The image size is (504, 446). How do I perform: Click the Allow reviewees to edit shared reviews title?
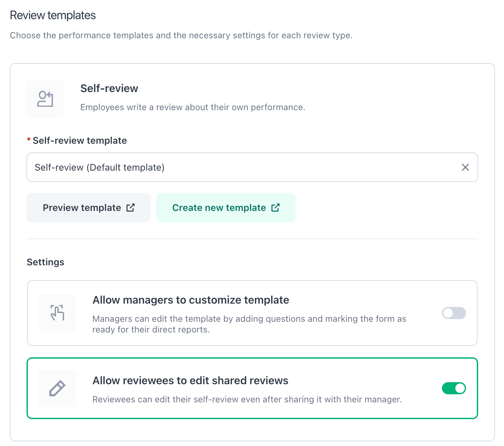(x=190, y=381)
